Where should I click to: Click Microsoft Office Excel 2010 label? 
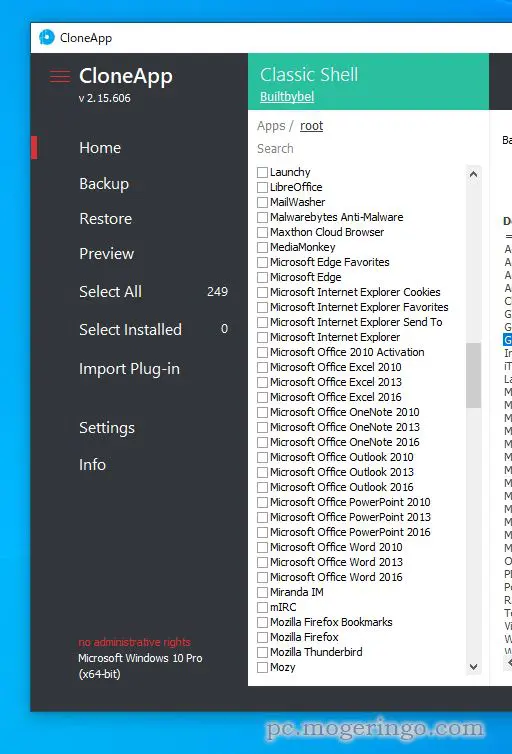[x=336, y=367]
